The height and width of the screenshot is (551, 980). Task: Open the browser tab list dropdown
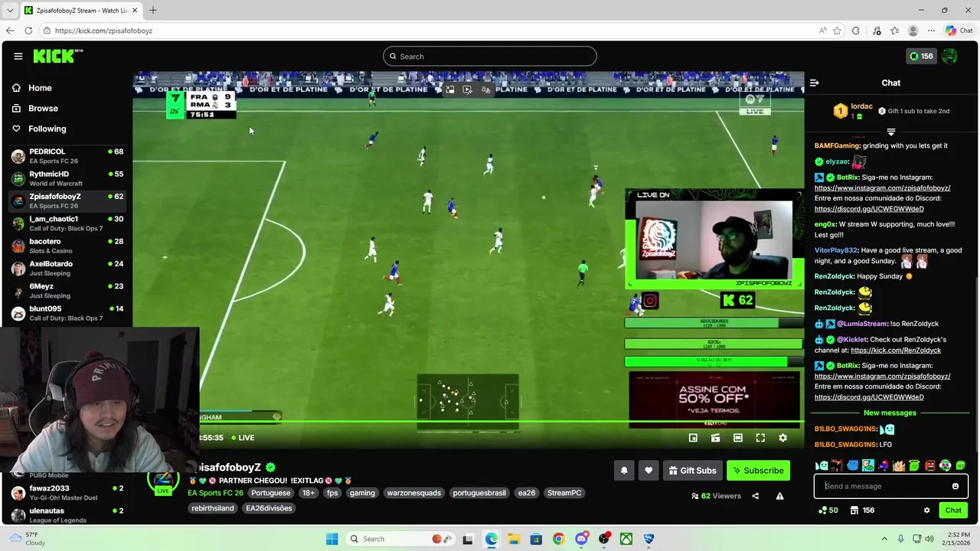pyautogui.click(x=9, y=11)
